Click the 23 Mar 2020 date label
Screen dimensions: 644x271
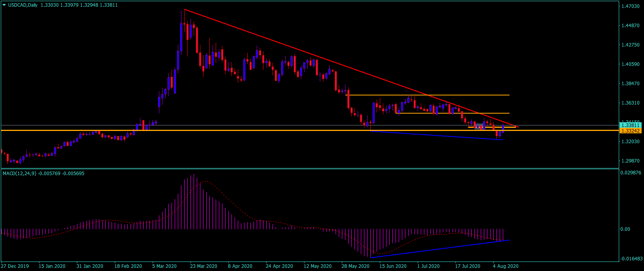click(203, 266)
